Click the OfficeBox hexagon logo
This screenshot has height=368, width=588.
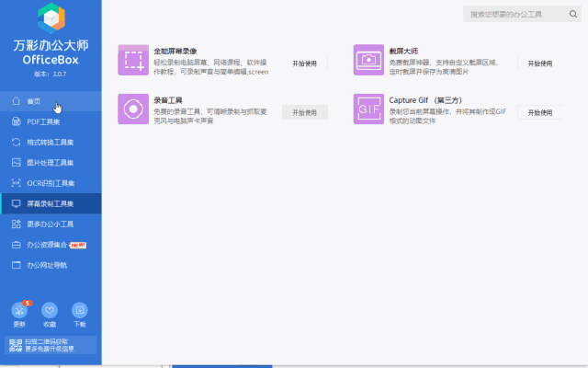(x=51, y=18)
